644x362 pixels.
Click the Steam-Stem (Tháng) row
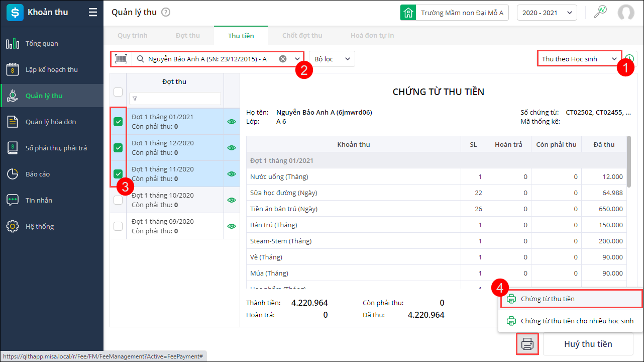437,241
